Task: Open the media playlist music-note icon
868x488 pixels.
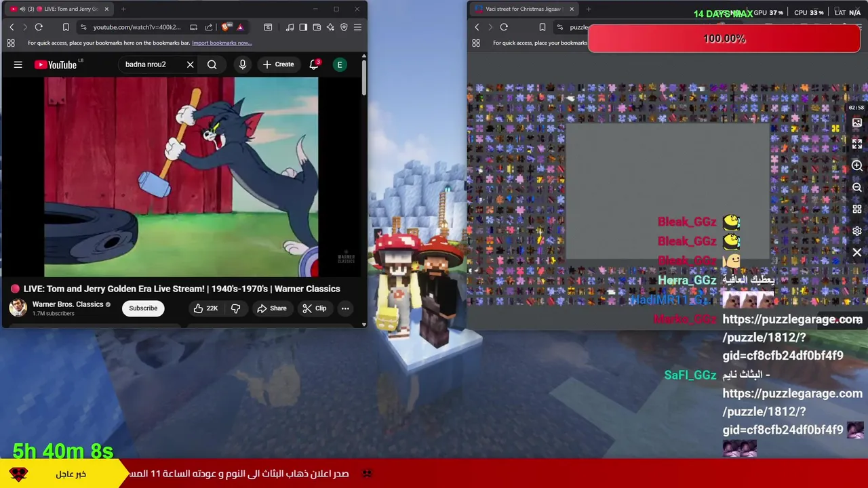Action: click(x=290, y=27)
